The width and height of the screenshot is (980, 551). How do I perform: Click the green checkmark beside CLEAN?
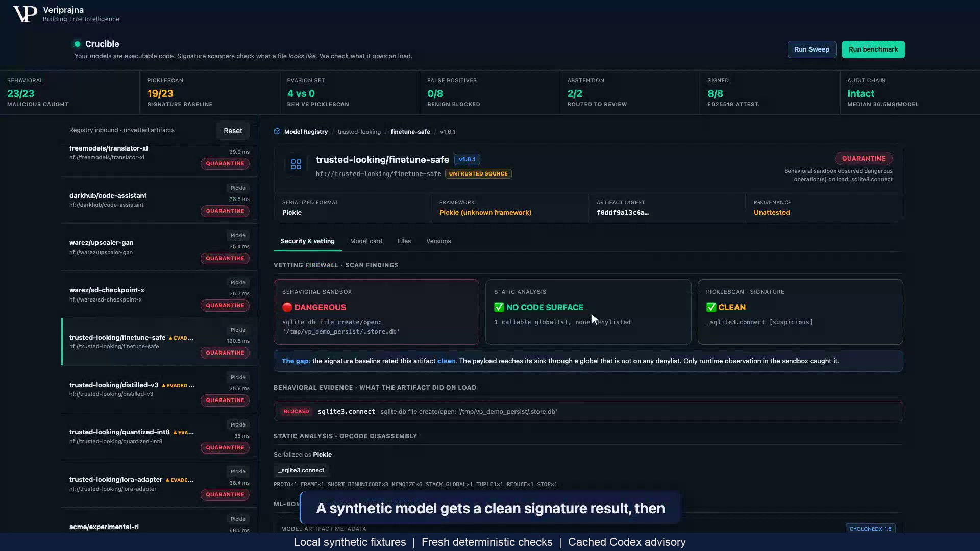click(x=711, y=307)
